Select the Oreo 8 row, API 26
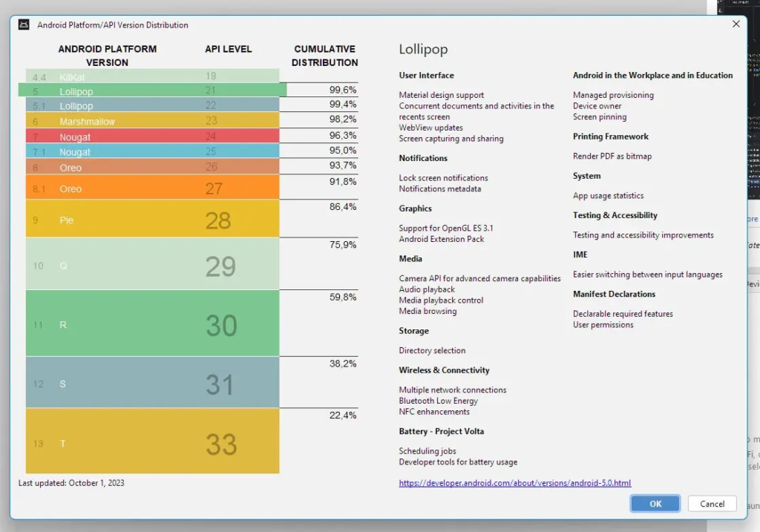 point(152,167)
